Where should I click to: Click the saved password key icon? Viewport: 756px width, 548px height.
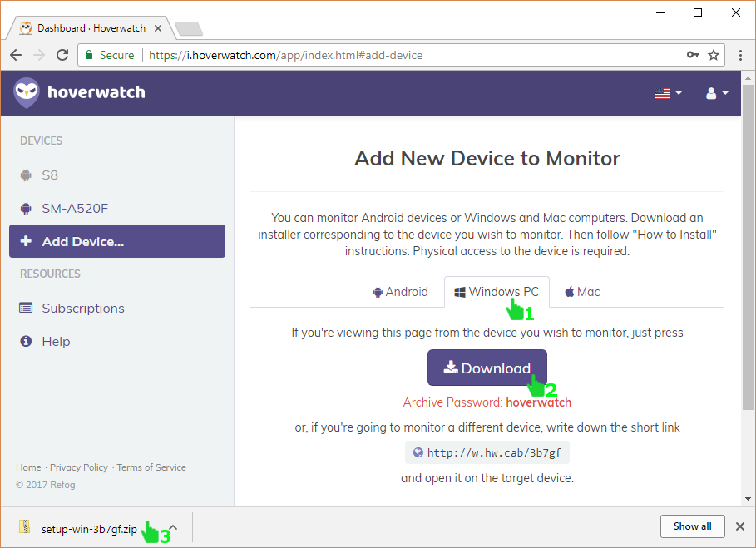[692, 55]
